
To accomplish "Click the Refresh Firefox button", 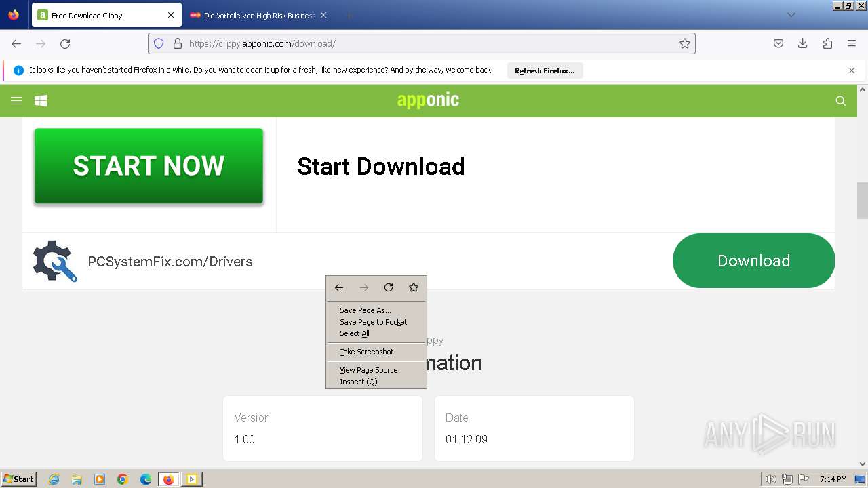I will coord(545,70).
